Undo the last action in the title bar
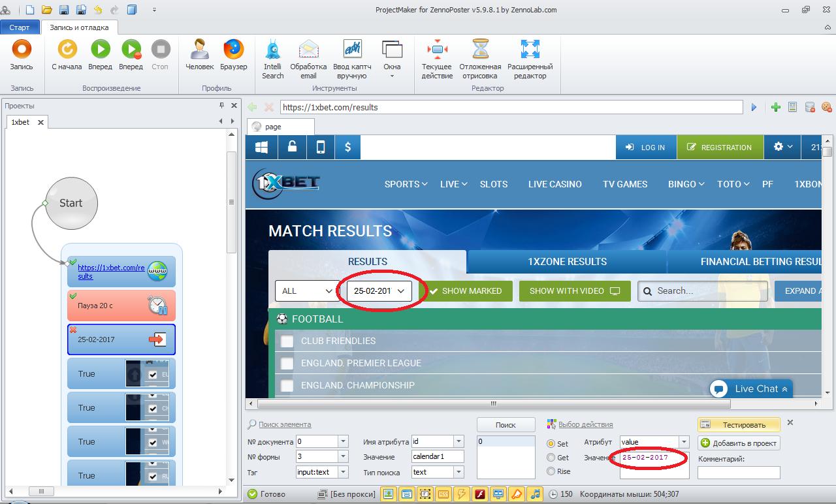Screen dimensions: 836x504 98,10
